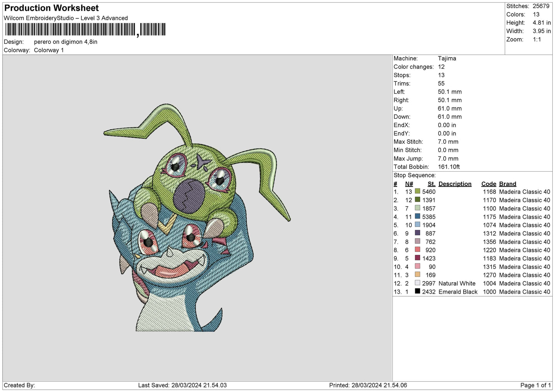Click 'Madeira Classic 40' in stop 7 row
Viewport: 555px width, 392px height.
pos(525,242)
